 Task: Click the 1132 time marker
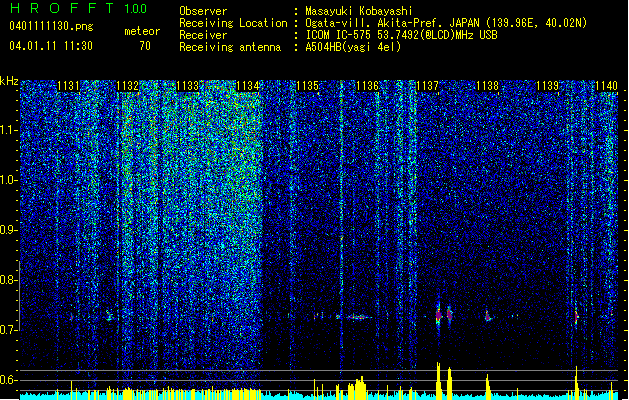[x=128, y=86]
